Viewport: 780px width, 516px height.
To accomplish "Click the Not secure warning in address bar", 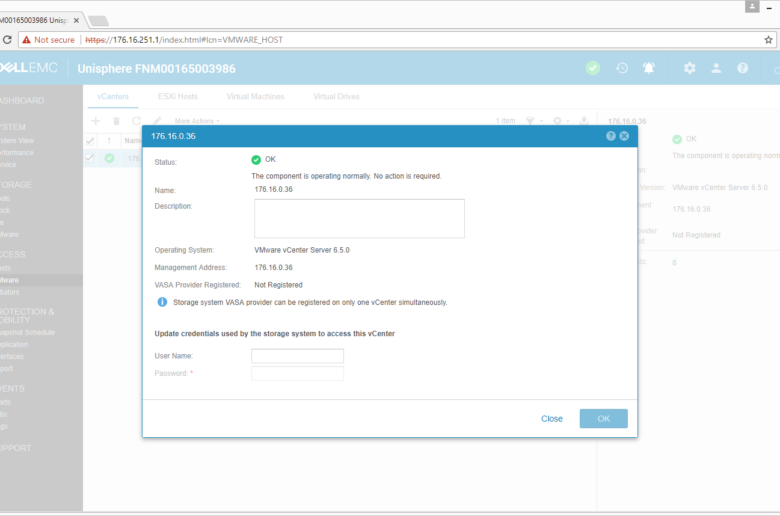I will point(48,40).
